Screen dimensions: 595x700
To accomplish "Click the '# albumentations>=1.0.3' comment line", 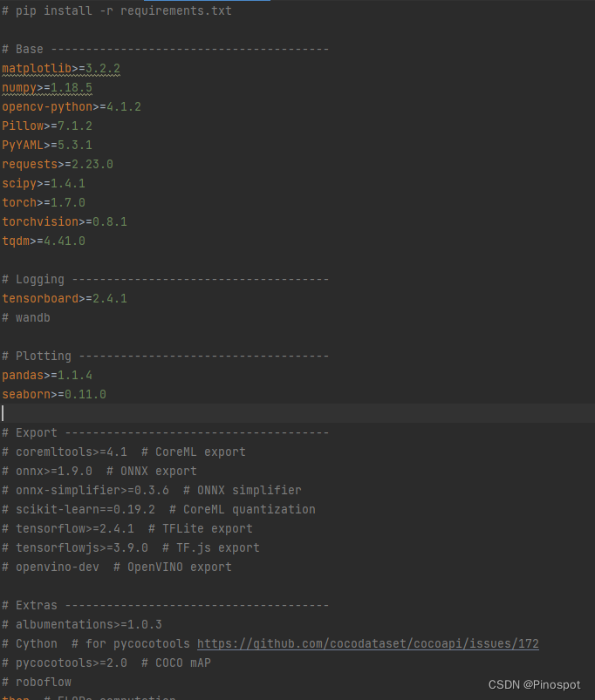I will tap(82, 625).
